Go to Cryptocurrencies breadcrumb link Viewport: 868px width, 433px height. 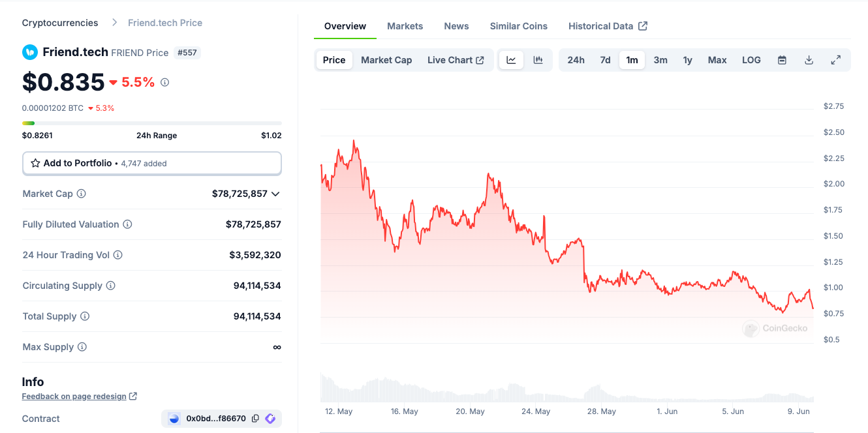pyautogui.click(x=60, y=23)
